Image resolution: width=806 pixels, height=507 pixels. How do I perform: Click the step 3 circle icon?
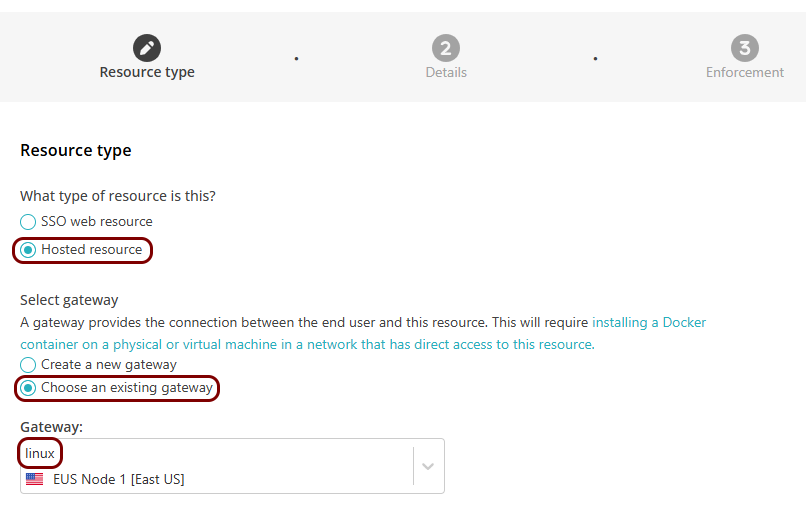coord(745,48)
